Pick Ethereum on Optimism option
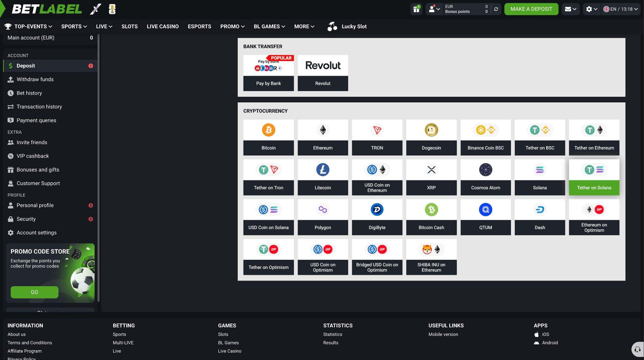The image size is (644, 360). coord(594,217)
